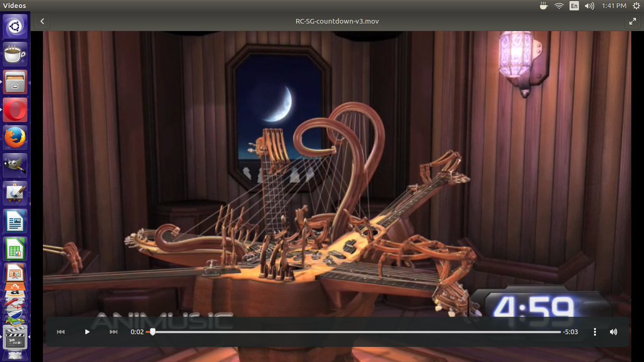The width and height of the screenshot is (644, 362).
Task: Open the Ubuntu Dash launcher
Action: 15,26
